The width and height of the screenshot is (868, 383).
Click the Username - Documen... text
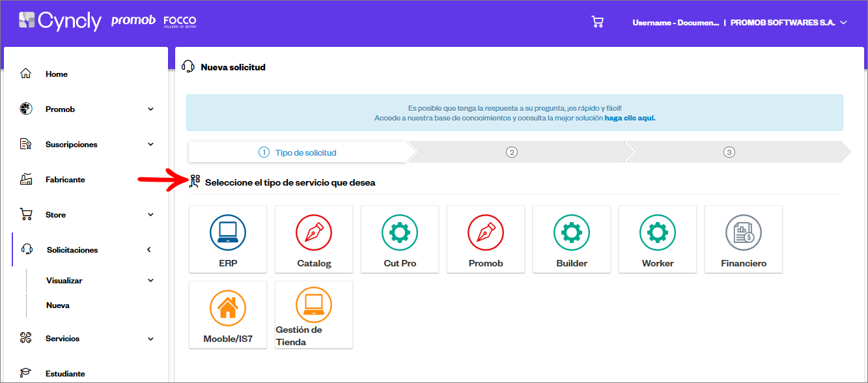point(676,22)
